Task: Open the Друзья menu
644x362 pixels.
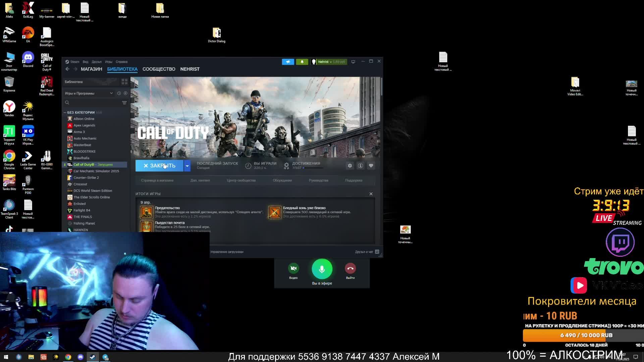Action: (x=96, y=62)
